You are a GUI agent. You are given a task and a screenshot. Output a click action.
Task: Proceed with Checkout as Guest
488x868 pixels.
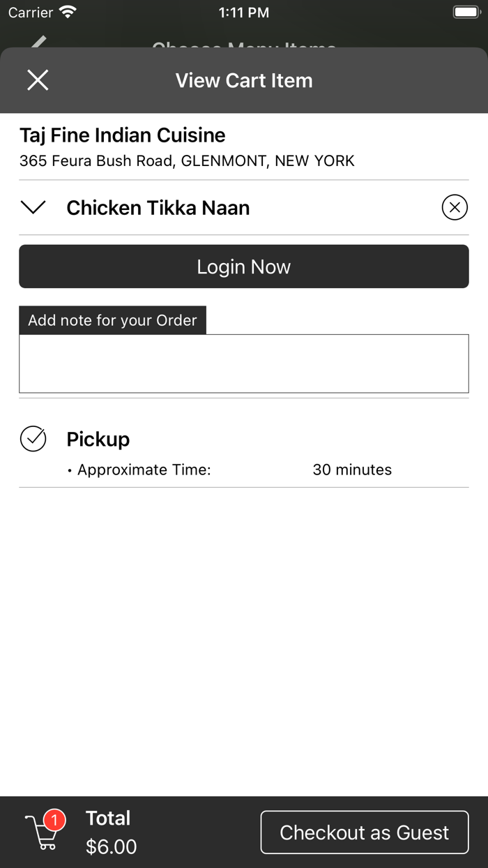click(x=365, y=832)
